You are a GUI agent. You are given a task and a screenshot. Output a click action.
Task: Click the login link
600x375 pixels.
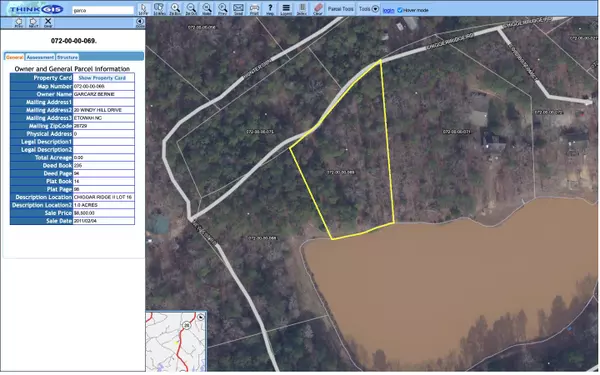[x=388, y=10]
